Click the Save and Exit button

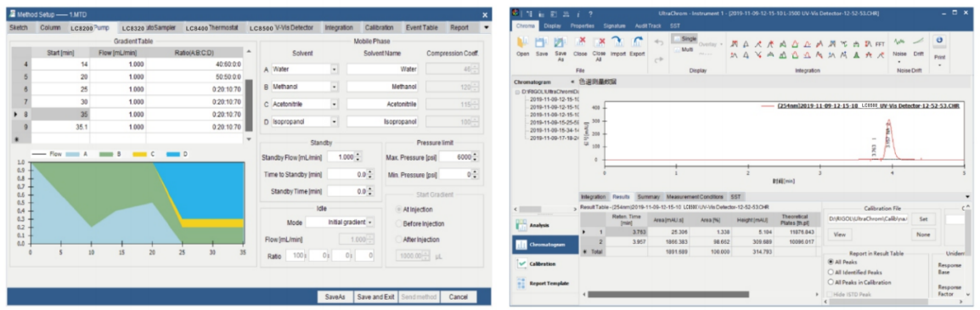coord(375,297)
